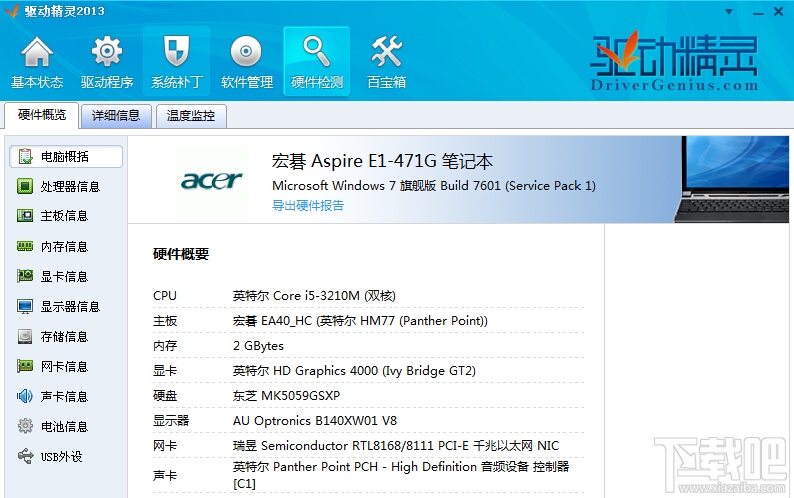Screen dimensions: 794x498
Task: Open the 驱动程序 gear icon
Action: point(107,51)
